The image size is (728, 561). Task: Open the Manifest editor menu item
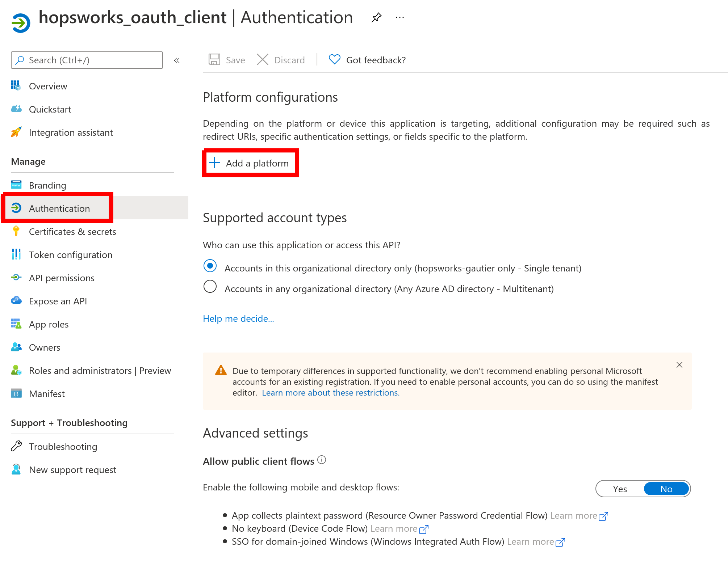point(47,394)
